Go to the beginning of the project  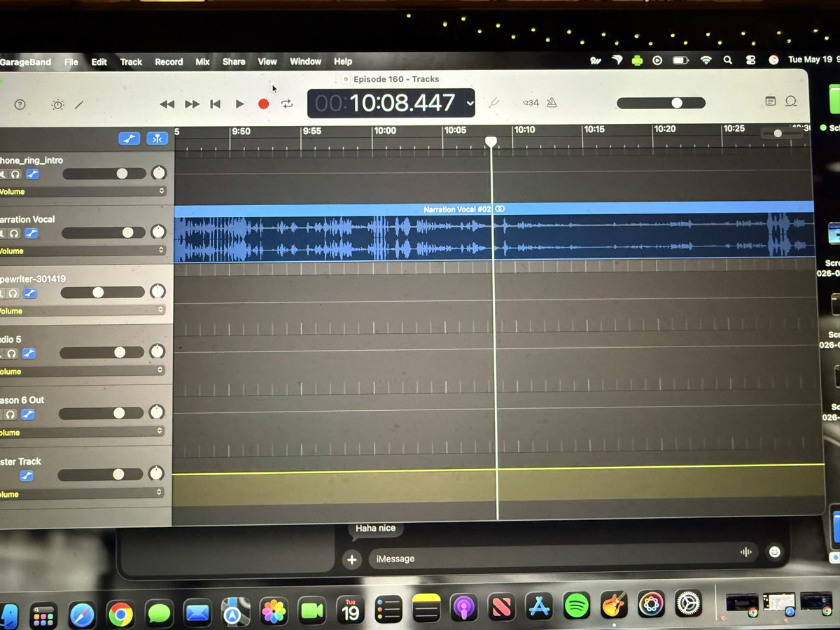point(216,104)
